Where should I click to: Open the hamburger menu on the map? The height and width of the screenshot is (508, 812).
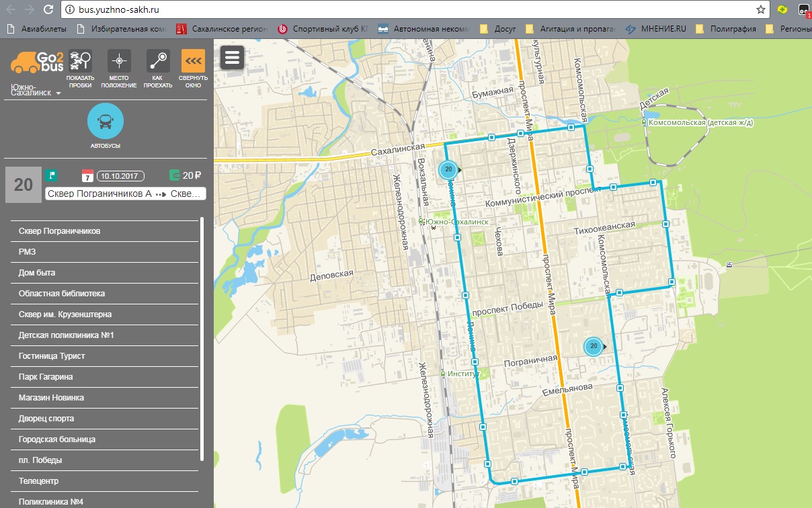232,58
